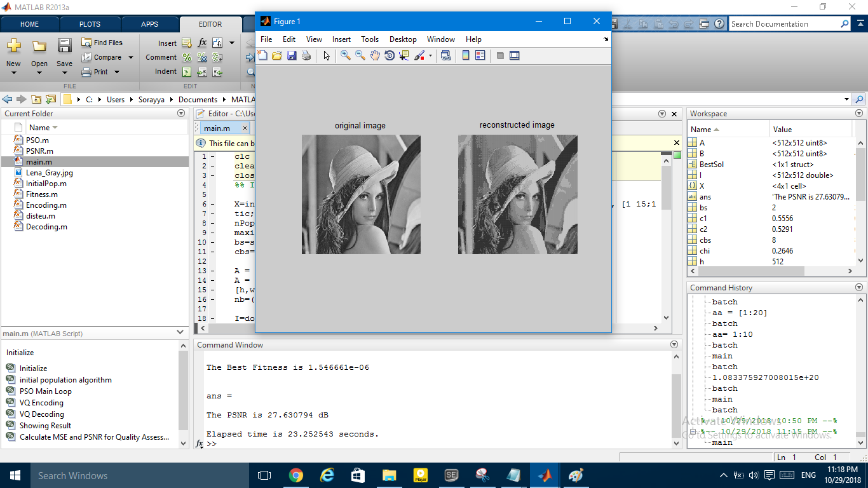Expand the main.m details panel chevron

pyautogui.click(x=180, y=332)
